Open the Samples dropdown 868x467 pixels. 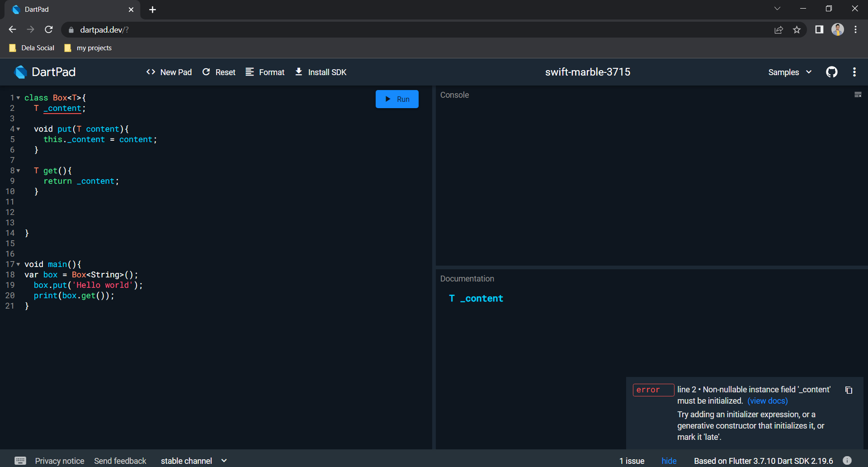(x=790, y=72)
